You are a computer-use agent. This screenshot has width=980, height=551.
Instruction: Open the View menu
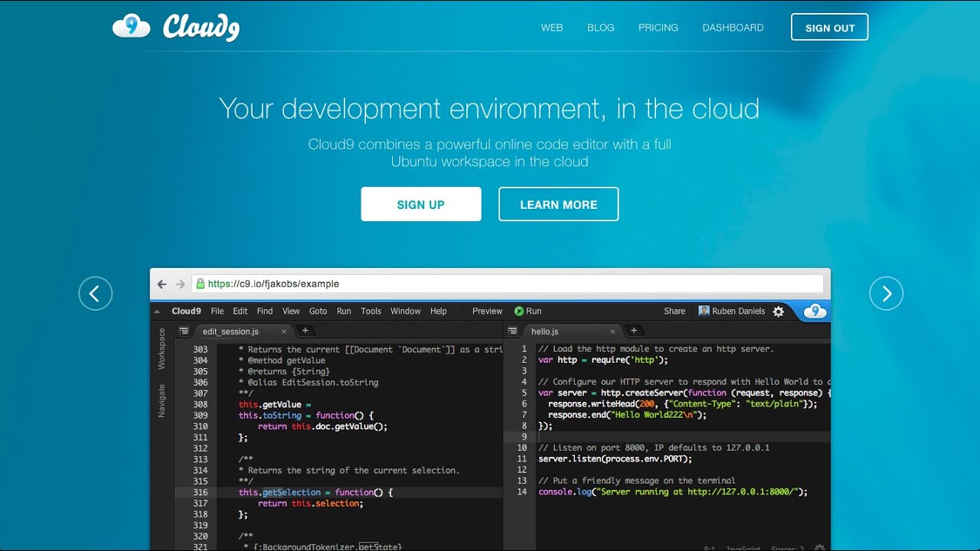(291, 311)
